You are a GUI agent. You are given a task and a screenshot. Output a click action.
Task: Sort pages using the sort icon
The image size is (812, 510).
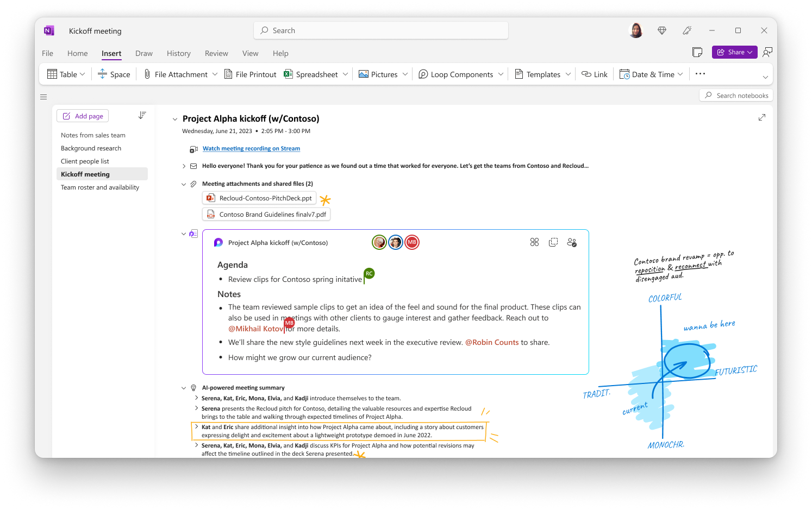click(142, 115)
